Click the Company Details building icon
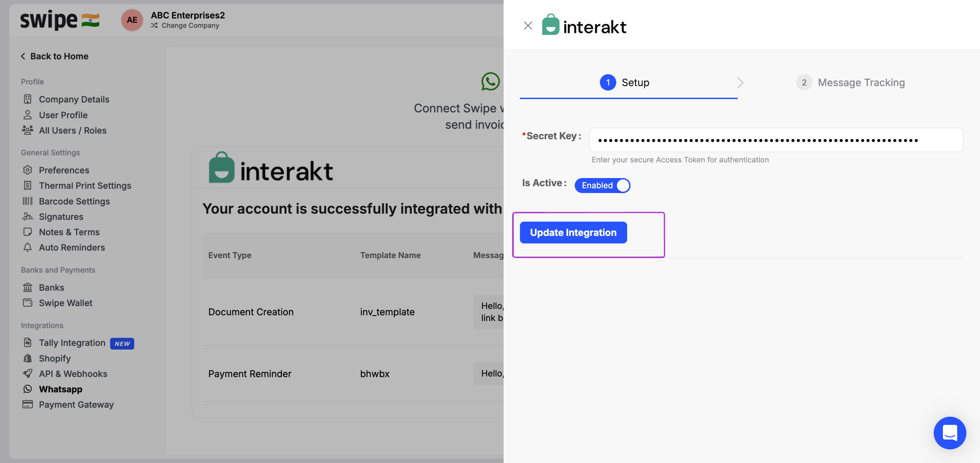The height and width of the screenshot is (463, 980). (x=27, y=99)
